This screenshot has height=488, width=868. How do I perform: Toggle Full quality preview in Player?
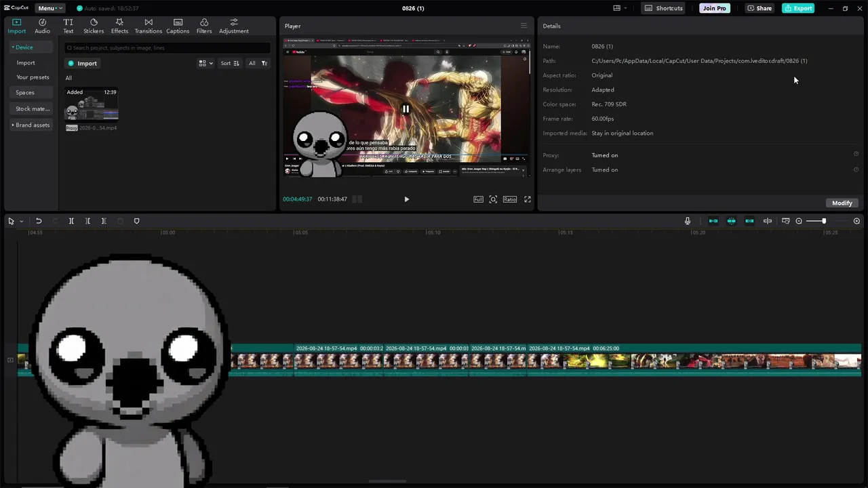[478, 199]
